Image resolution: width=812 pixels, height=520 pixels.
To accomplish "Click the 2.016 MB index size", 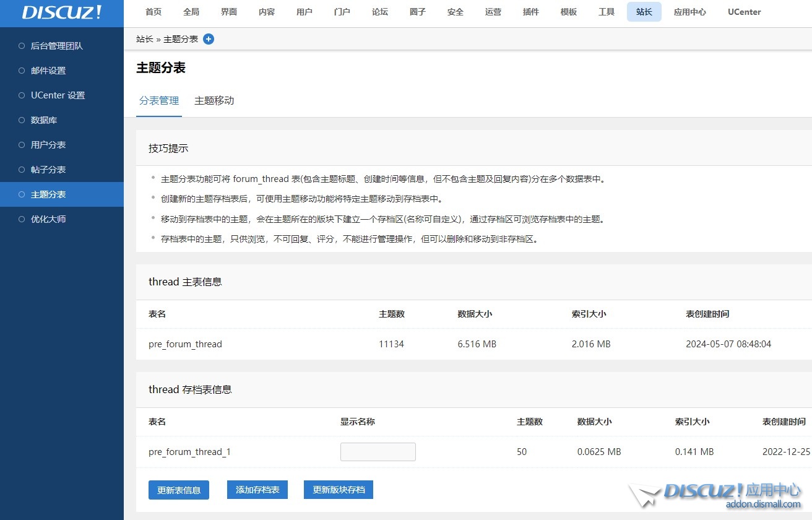I will click(x=591, y=344).
